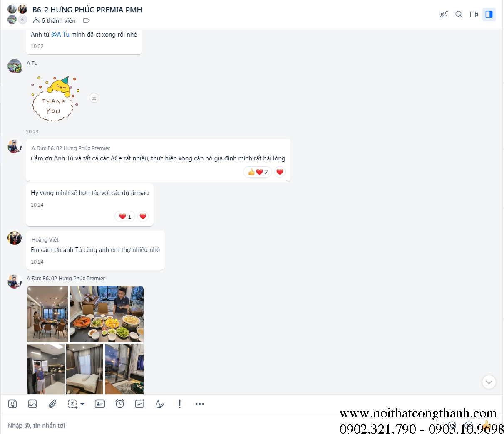This screenshot has width=504, height=434.
Task: Create a to-do task from the toolbar
Action: point(140,404)
